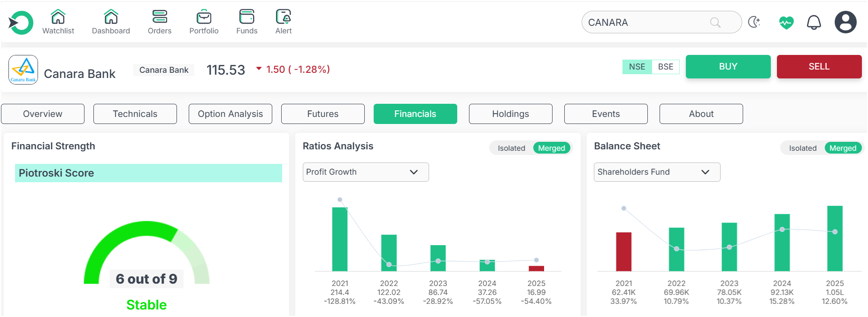Click the Ratios Analysis heading
Screen dimensions: 868x317
coord(338,146)
